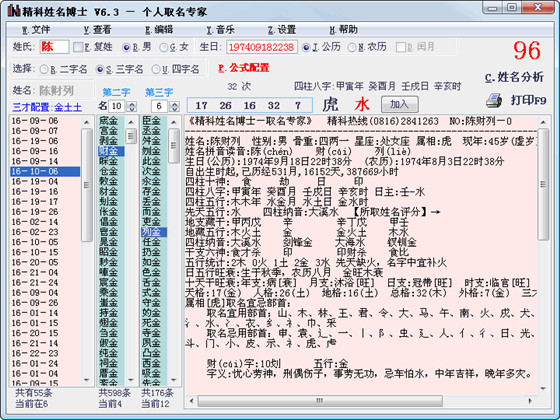
Task: Click analysis panel horizontal scrollbar thumb
Action: (x=320, y=401)
